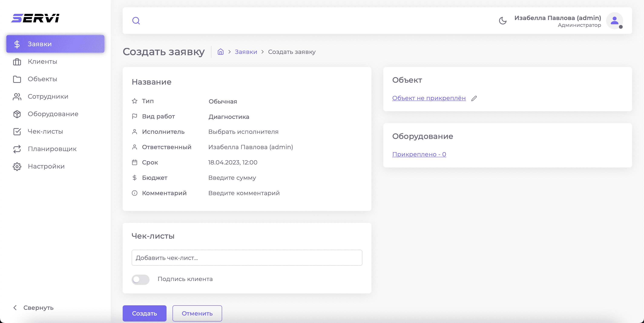Click the home breadcrumb icon
The image size is (644, 323).
220,52
